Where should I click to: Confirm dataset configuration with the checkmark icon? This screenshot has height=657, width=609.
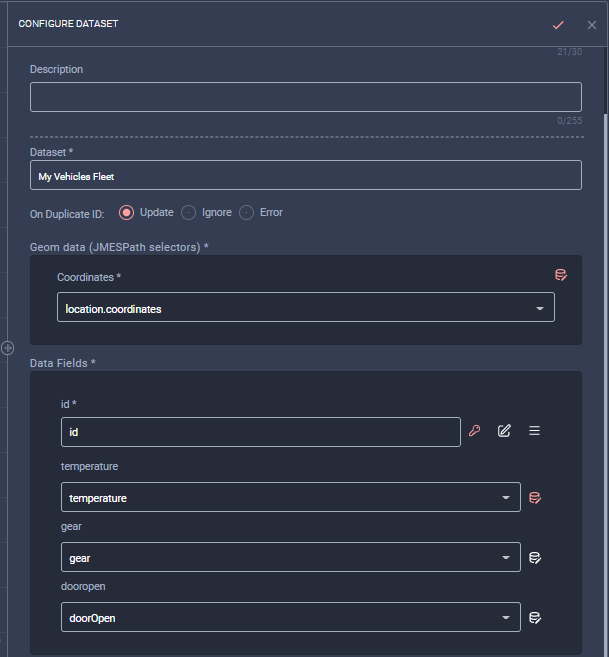pyautogui.click(x=558, y=25)
